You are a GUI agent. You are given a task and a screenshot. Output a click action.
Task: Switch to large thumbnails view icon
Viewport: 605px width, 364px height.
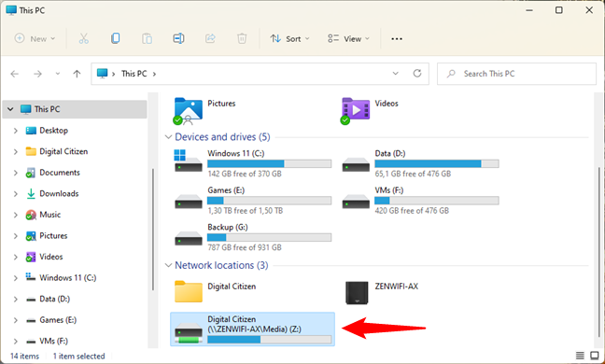coord(595,356)
